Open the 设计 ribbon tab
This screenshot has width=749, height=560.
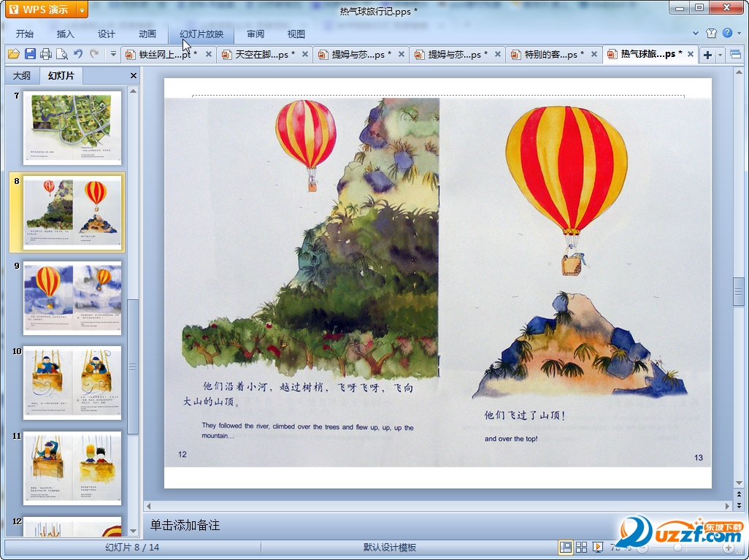(x=107, y=34)
